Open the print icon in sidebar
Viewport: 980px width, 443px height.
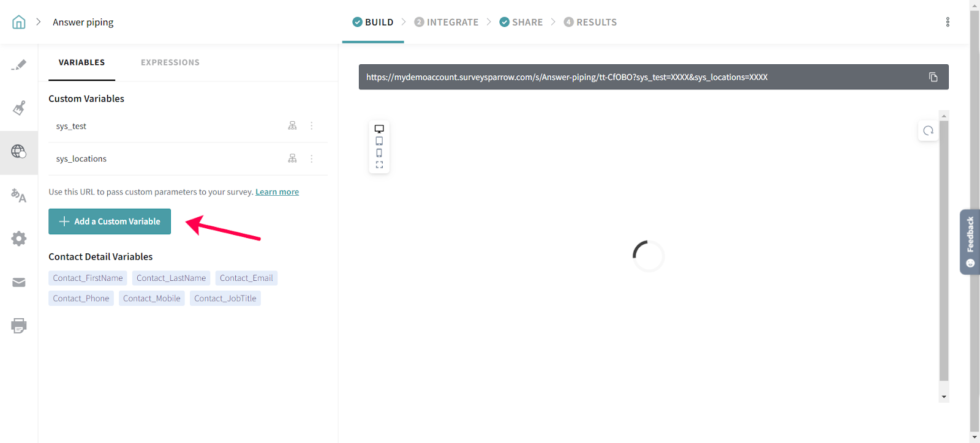[19, 326]
